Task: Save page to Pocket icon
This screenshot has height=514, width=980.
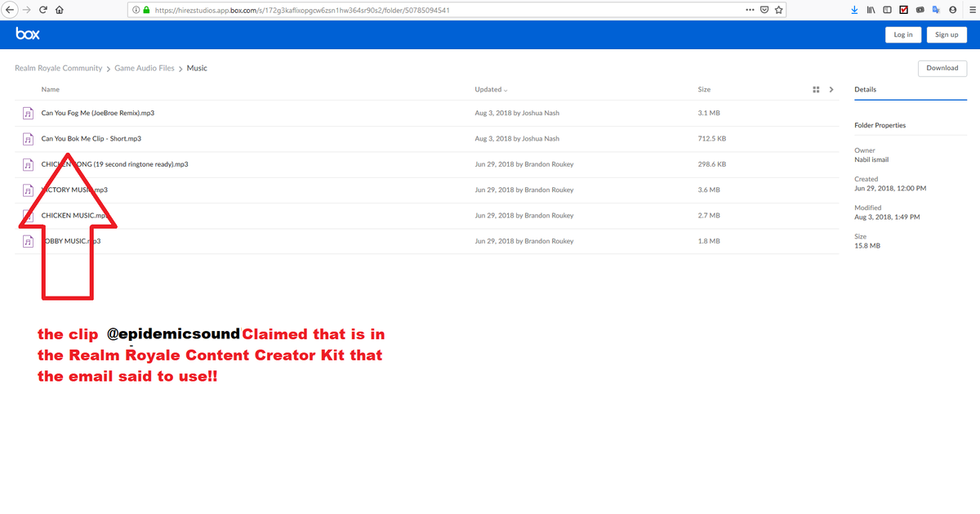Action: point(764,11)
